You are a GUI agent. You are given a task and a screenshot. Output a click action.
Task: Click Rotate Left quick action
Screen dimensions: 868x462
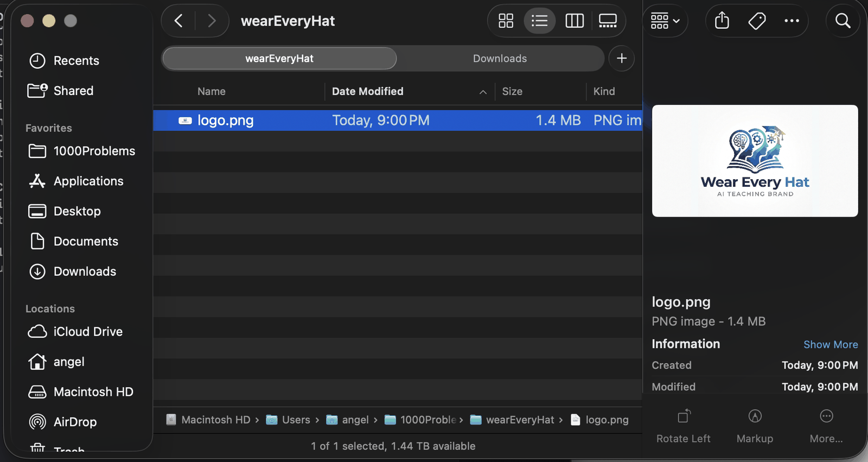(684, 426)
